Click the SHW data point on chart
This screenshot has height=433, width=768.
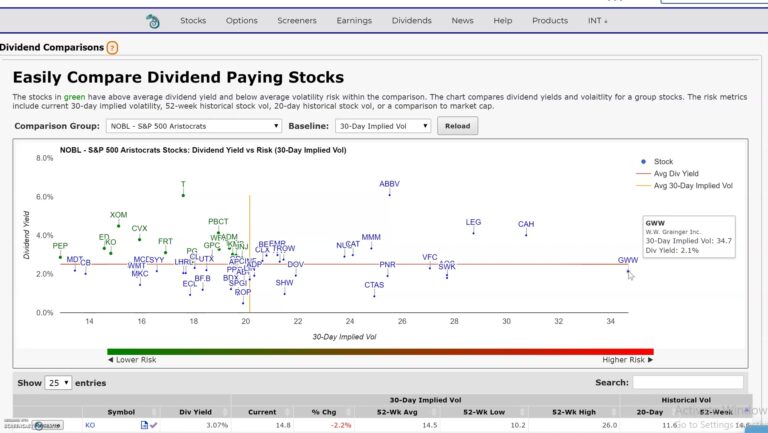point(285,294)
